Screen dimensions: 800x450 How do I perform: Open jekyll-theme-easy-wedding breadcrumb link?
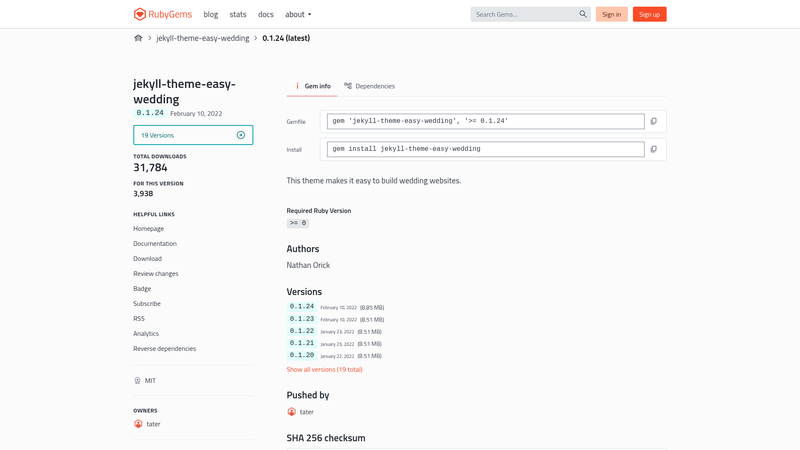pyautogui.click(x=203, y=38)
